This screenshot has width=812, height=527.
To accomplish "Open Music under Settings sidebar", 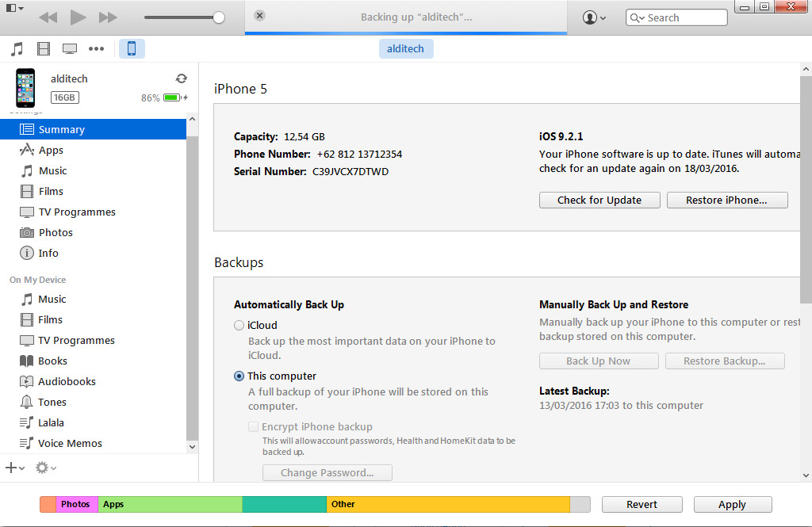I will pos(94,171).
